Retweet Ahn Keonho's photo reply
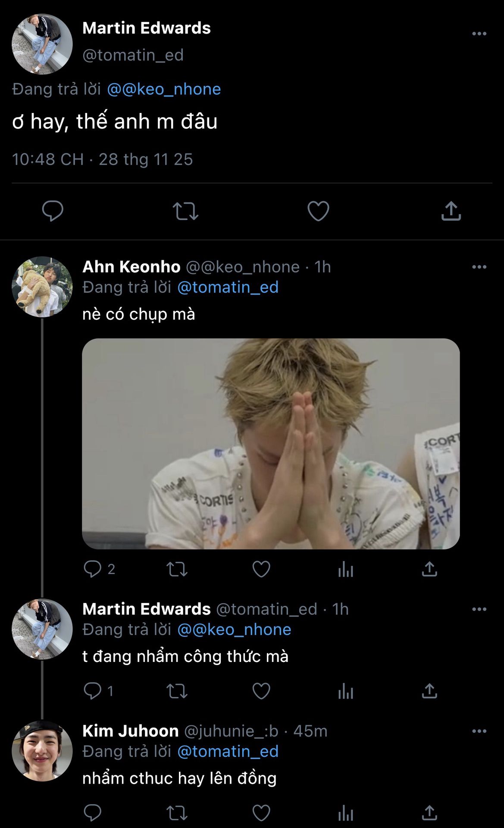 (x=177, y=569)
